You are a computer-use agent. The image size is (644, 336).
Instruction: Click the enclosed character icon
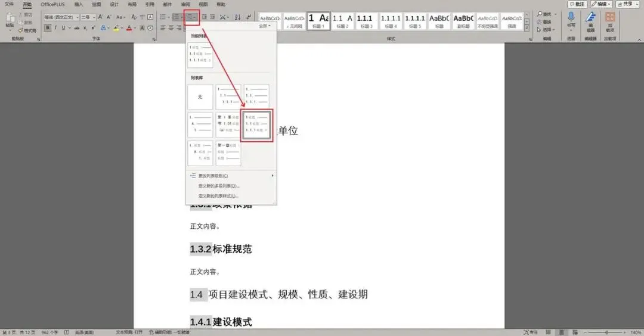[x=150, y=28]
